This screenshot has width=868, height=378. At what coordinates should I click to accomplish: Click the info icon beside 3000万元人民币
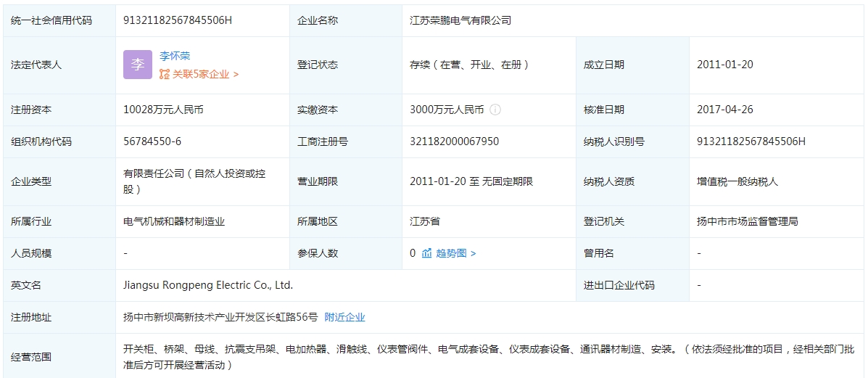(x=495, y=110)
